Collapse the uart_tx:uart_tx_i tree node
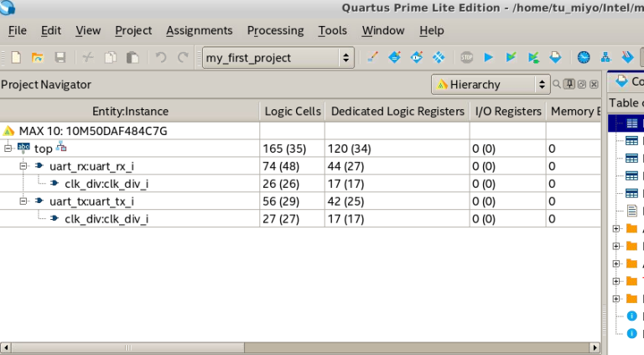 tap(23, 201)
